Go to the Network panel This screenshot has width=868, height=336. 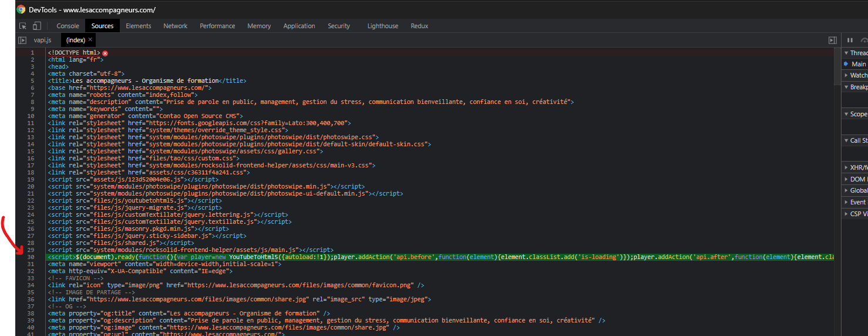(x=176, y=26)
